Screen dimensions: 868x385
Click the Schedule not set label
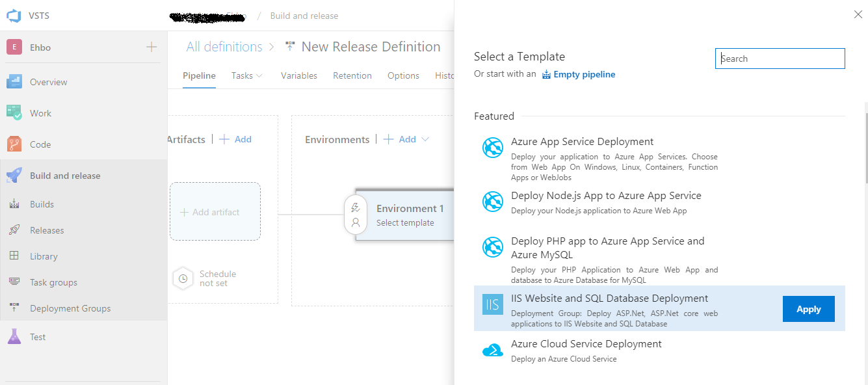click(x=218, y=278)
